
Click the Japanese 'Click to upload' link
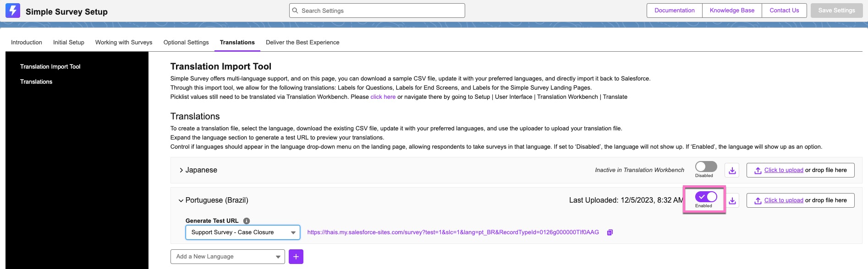pyautogui.click(x=784, y=170)
